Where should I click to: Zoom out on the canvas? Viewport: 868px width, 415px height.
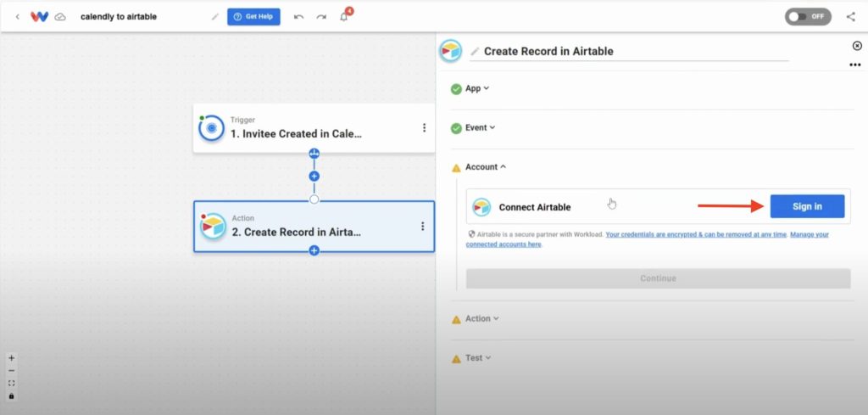12,371
